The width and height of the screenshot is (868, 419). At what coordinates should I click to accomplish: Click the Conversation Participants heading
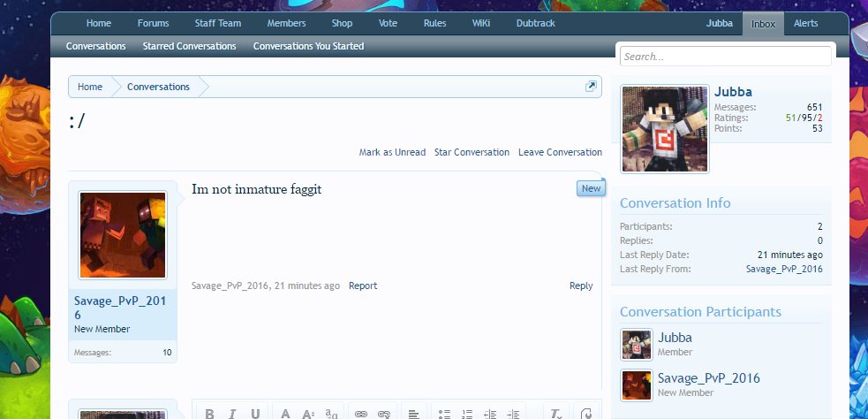(700, 311)
